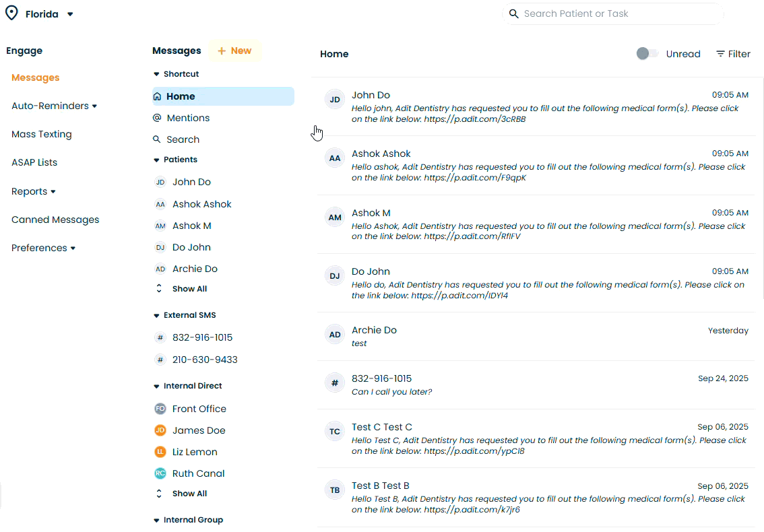Collapse the Patients section
The height and width of the screenshot is (532, 764).
(157, 160)
